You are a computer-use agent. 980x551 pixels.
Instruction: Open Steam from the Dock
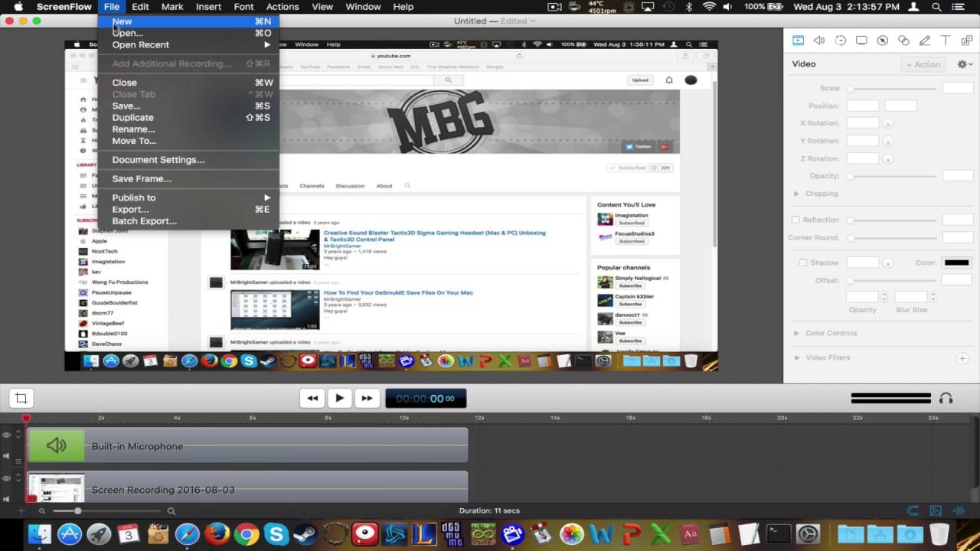tap(305, 533)
